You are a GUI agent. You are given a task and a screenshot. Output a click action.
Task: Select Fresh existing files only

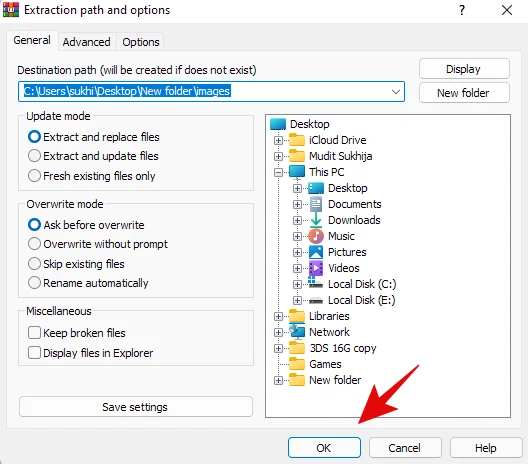[x=92, y=176]
